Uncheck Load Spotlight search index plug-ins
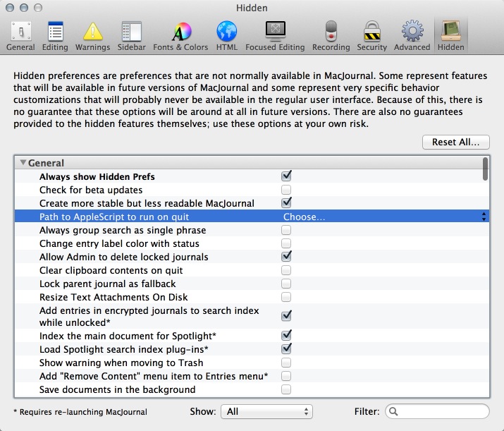Image resolution: width=504 pixels, height=431 pixels. (286, 348)
